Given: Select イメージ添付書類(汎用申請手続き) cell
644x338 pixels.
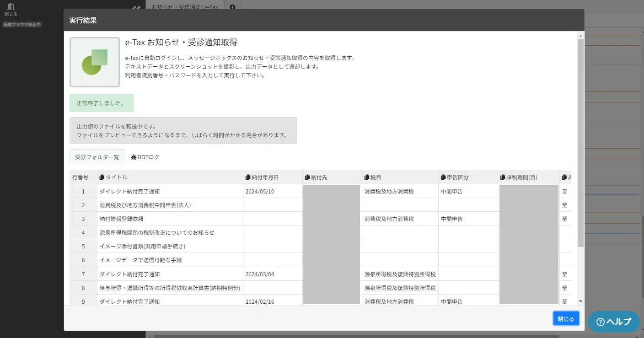Looking at the screenshot, I should pyautogui.click(x=170, y=246).
